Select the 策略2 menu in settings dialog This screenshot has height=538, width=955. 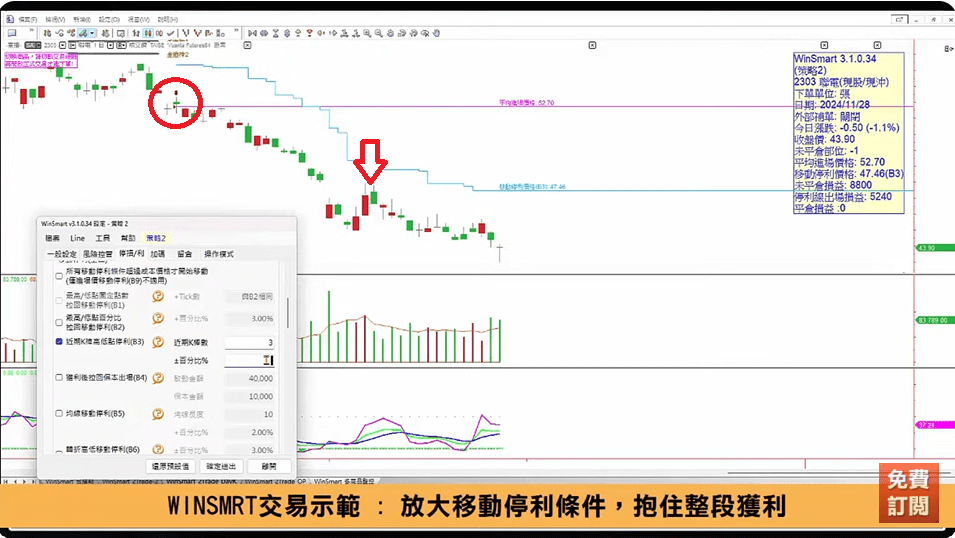(155, 238)
